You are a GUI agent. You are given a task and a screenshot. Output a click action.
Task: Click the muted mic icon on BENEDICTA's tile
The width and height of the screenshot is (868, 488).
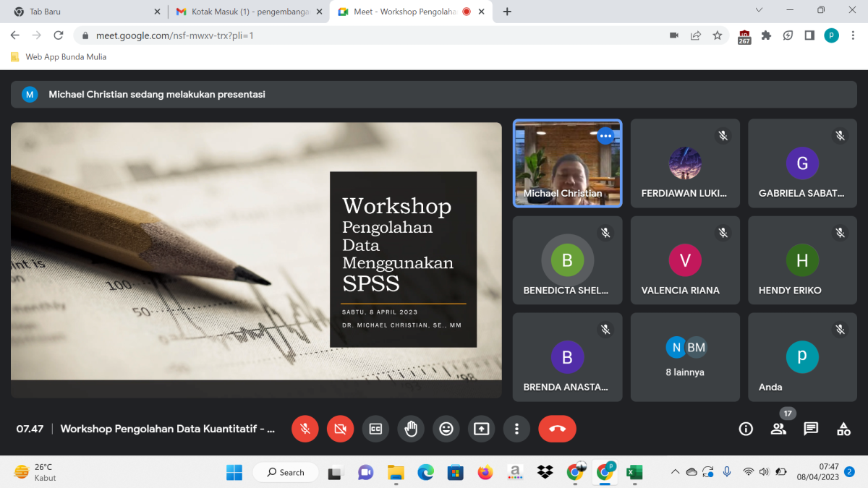pyautogui.click(x=605, y=233)
